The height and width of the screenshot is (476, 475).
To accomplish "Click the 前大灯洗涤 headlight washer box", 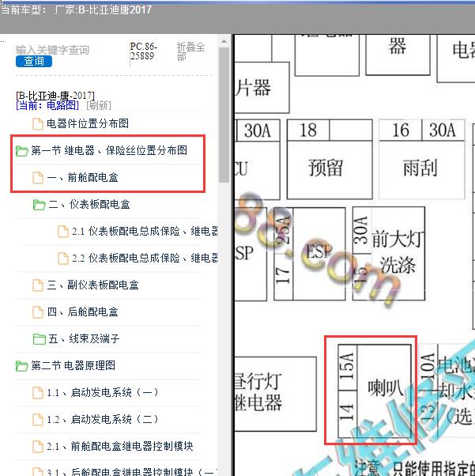I will [x=389, y=254].
